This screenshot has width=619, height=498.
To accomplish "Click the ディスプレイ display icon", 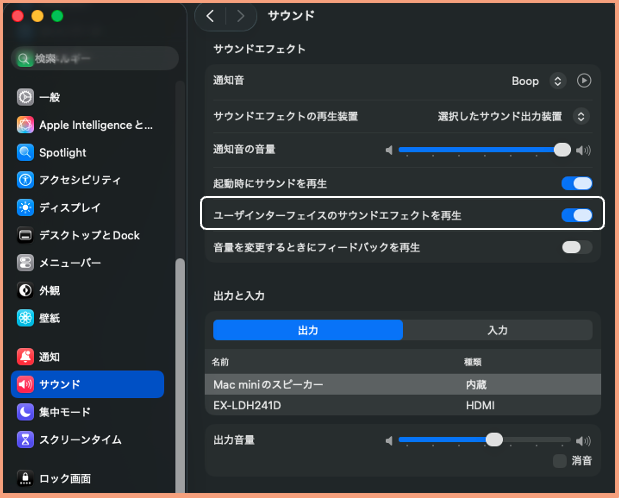I will click(x=26, y=208).
